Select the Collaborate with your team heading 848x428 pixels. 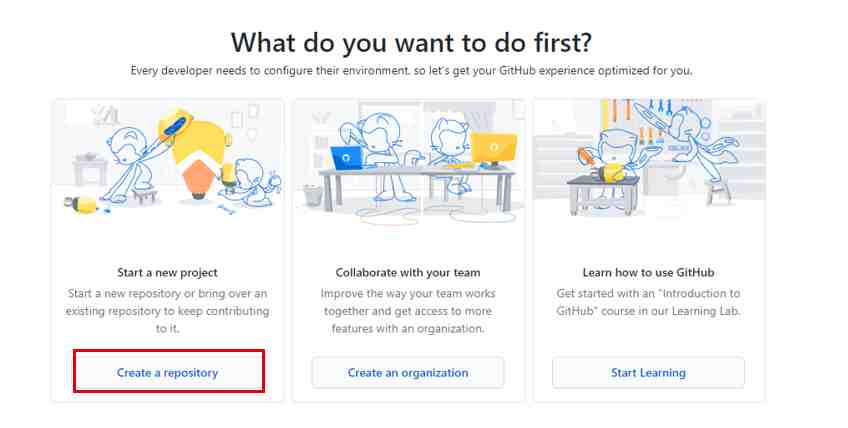coord(408,273)
